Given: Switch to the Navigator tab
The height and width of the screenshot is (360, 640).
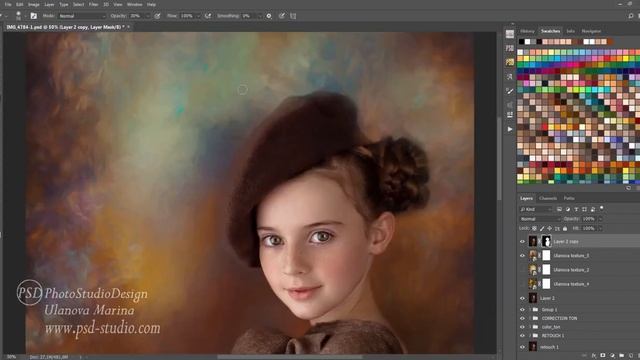Looking at the screenshot, I should tap(591, 31).
